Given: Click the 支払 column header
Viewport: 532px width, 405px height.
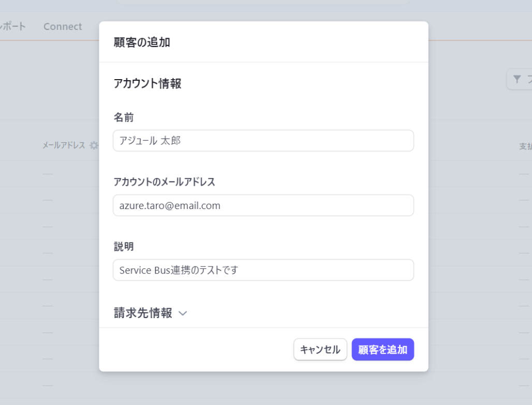Looking at the screenshot, I should coord(526,145).
